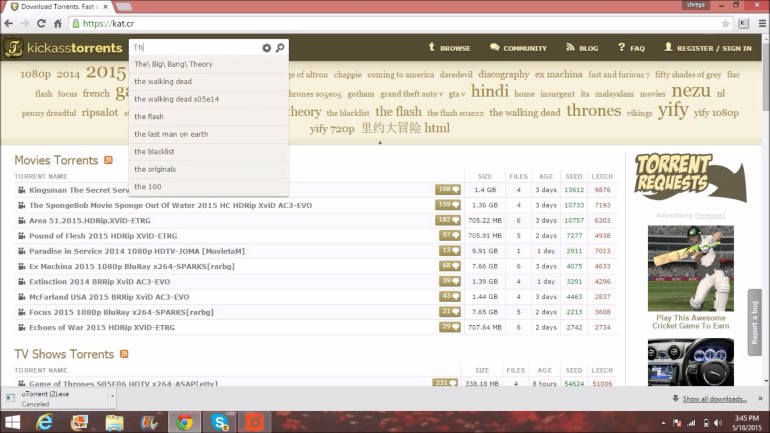Viewport: 770px width, 433px height.
Task: Open advanced search gear icon
Action: 266,47
